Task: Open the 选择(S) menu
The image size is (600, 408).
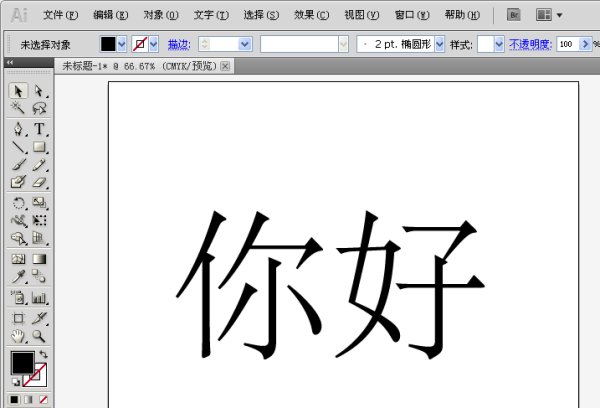Action: 261,15
